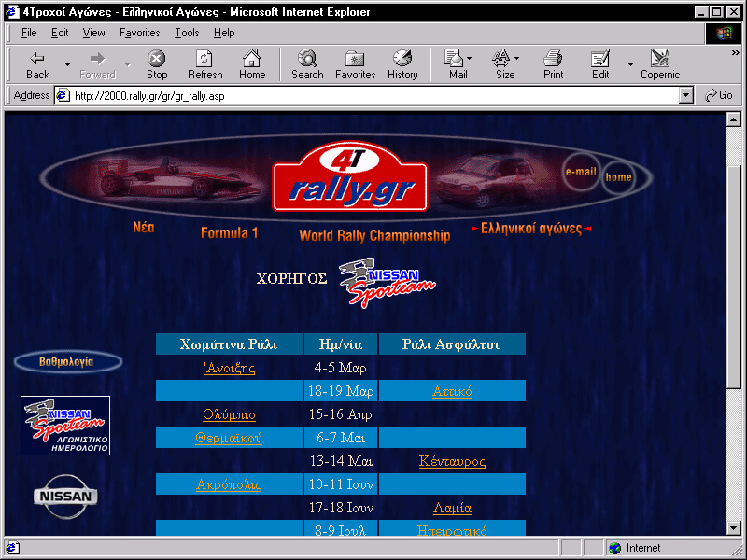Image resolution: width=747 pixels, height=560 pixels.
Task: Open the 'Ανοιξης rally link
Action: pyautogui.click(x=229, y=368)
